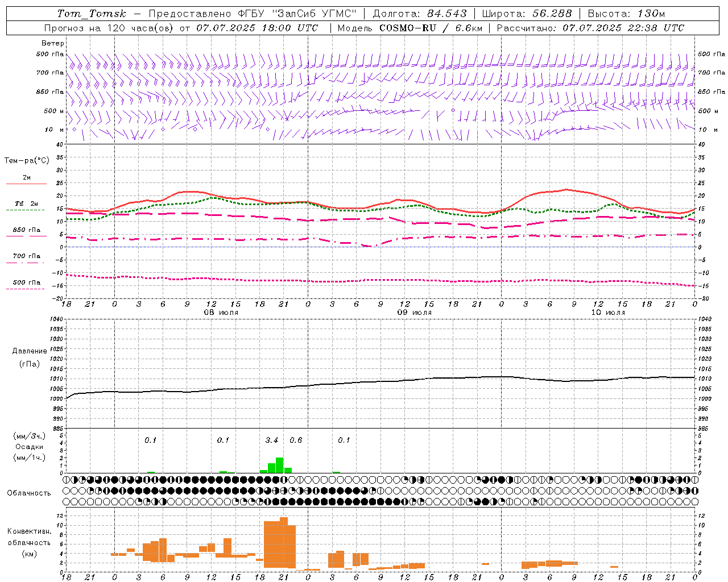Click the precipitation amount "0.6"
Viewport: 728px width, 582px height.
pos(296,440)
